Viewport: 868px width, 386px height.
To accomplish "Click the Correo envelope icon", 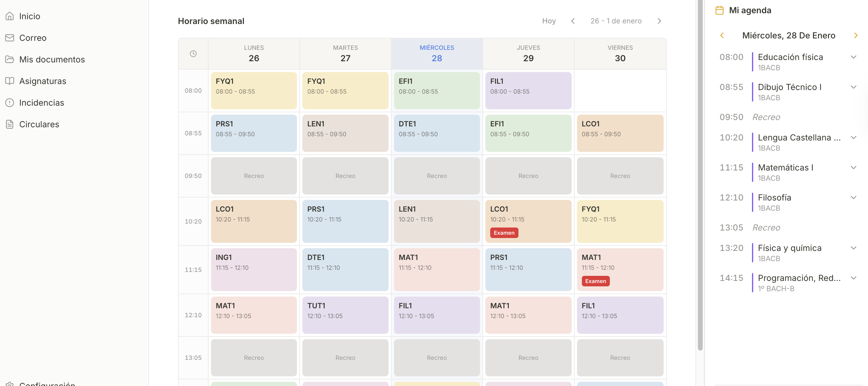I will point(10,38).
